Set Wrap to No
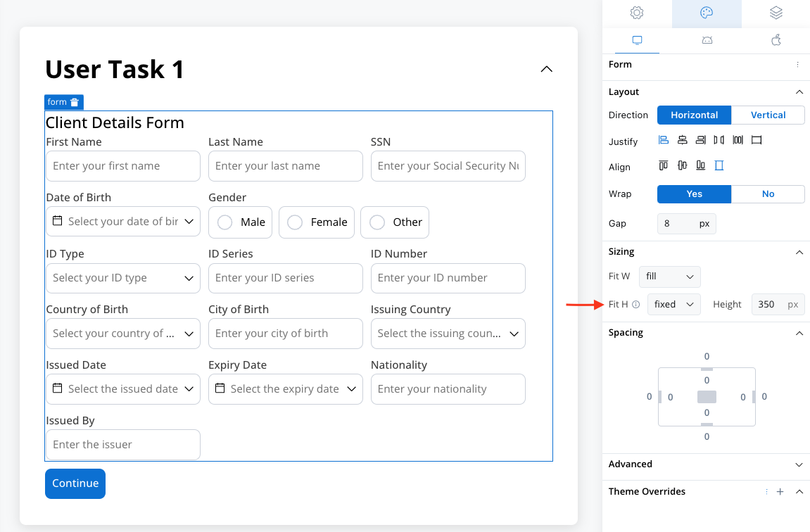The width and height of the screenshot is (810, 532). (x=768, y=194)
